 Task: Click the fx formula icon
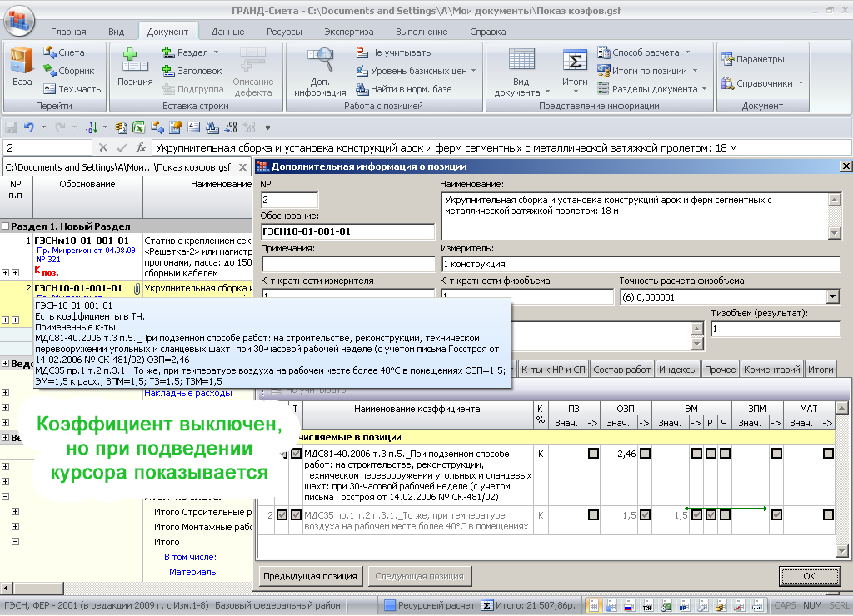coord(141,147)
